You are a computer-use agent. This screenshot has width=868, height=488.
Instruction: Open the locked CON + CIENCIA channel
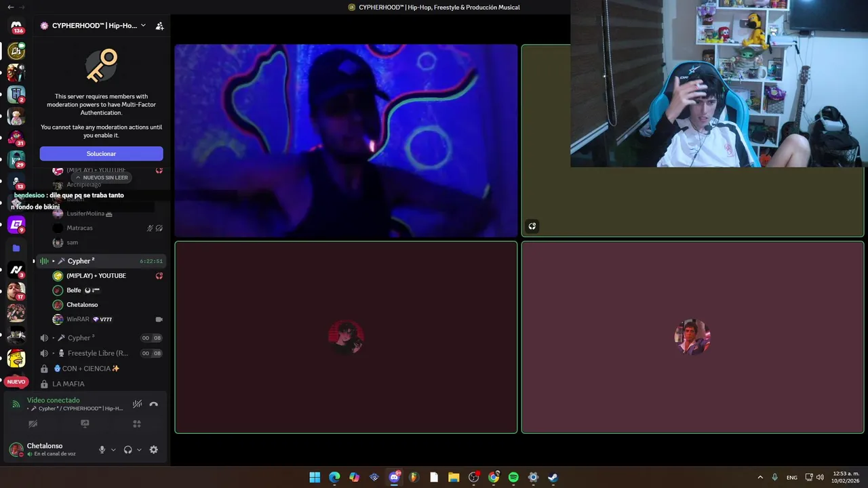coord(100,369)
